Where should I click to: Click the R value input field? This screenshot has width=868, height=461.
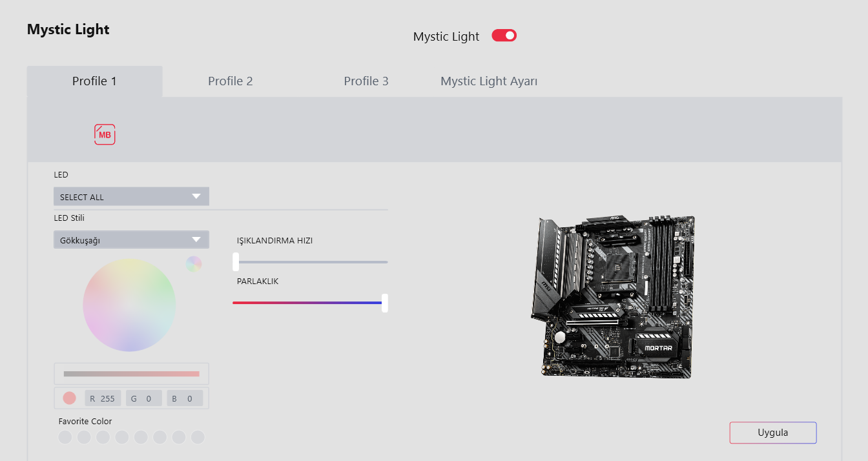tap(103, 398)
